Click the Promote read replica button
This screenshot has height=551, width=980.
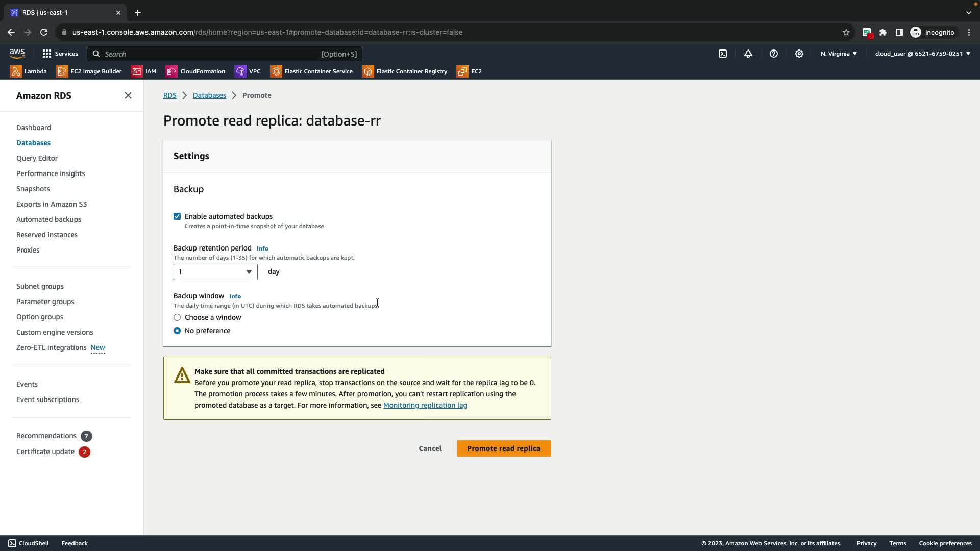pyautogui.click(x=503, y=448)
